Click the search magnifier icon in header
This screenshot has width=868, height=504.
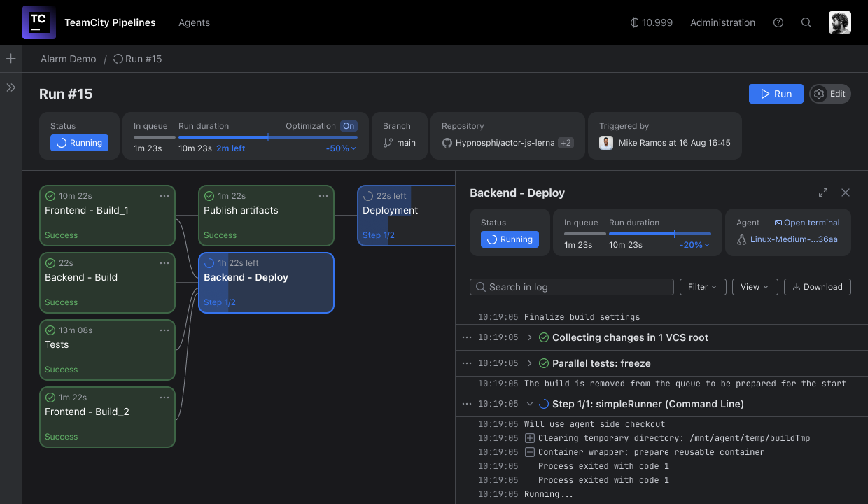click(x=806, y=22)
